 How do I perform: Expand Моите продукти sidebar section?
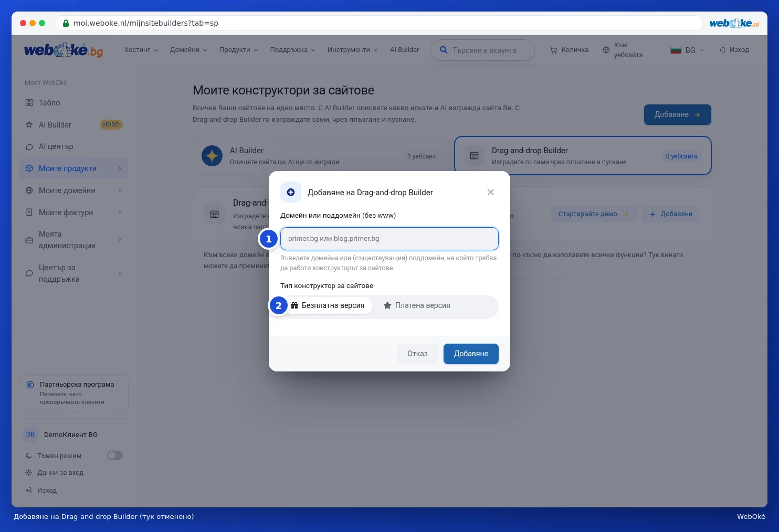[x=73, y=168]
